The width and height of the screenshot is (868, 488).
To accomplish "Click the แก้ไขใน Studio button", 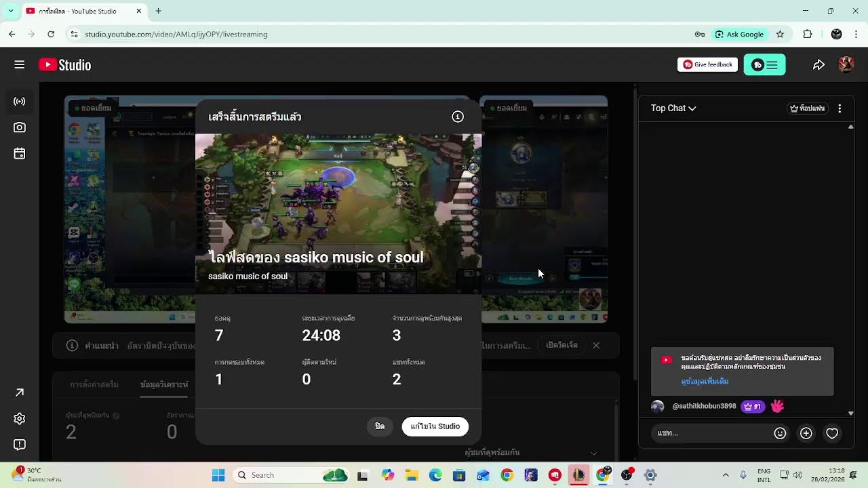I will (435, 426).
